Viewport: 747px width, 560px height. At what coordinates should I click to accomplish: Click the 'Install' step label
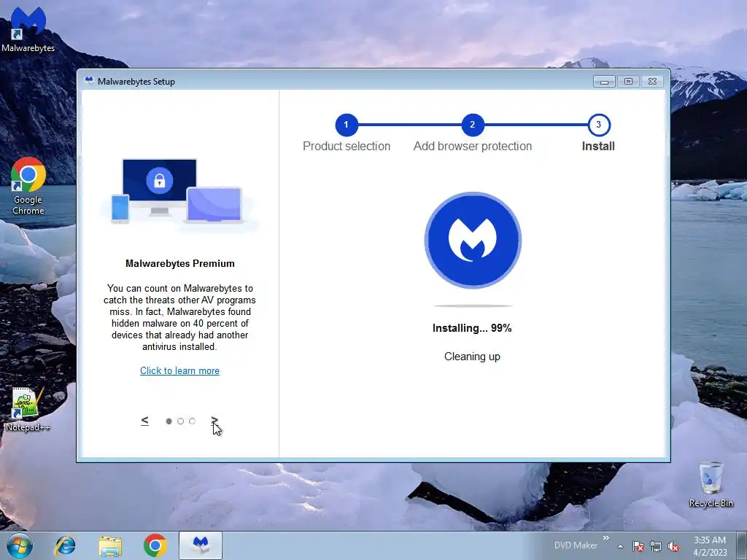pos(598,146)
